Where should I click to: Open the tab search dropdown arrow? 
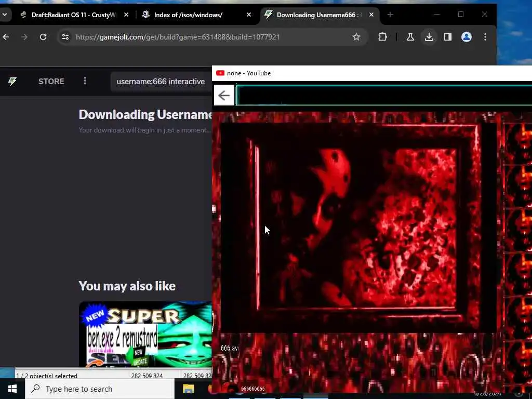(x=5, y=15)
